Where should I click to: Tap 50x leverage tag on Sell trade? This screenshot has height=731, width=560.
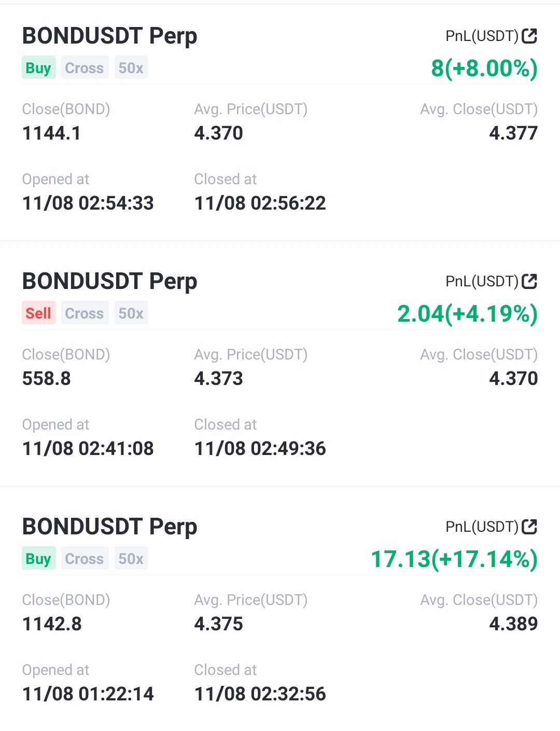click(x=131, y=313)
